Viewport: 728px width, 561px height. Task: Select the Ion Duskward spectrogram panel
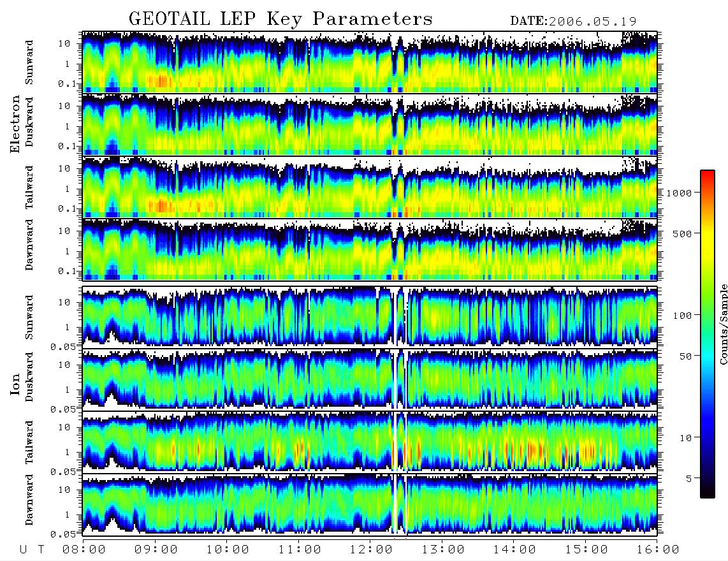coord(370,379)
